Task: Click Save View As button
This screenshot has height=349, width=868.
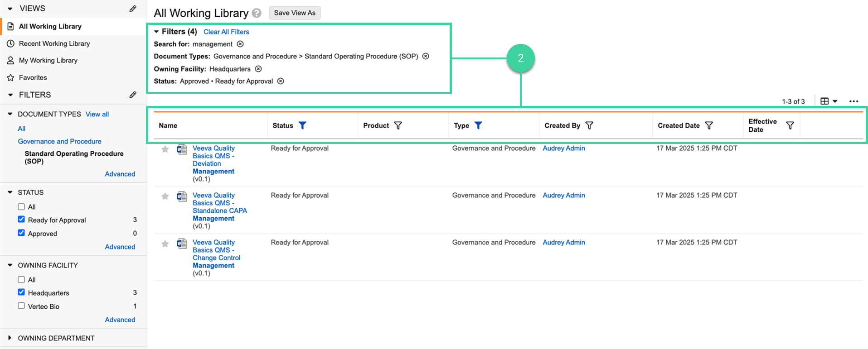Action: pyautogui.click(x=295, y=13)
